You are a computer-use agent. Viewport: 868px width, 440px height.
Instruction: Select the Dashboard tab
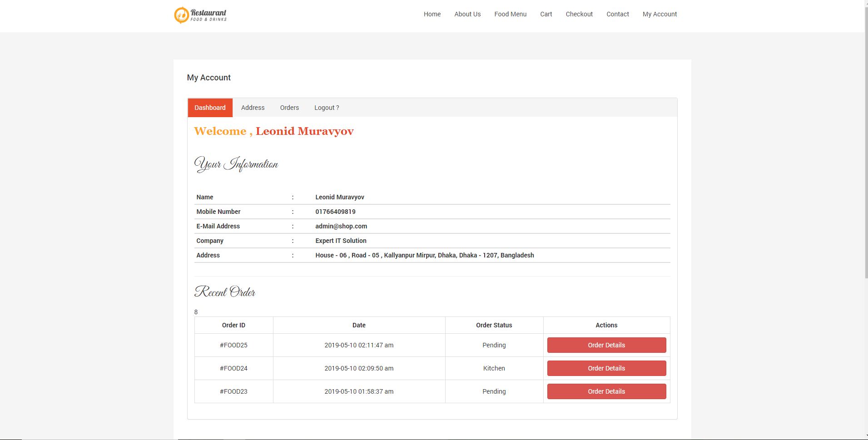(210, 108)
